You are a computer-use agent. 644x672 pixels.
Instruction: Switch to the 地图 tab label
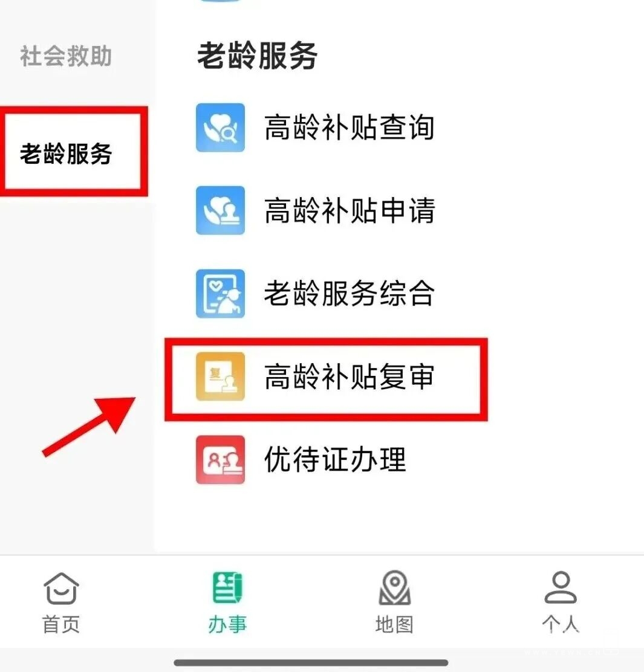(394, 624)
